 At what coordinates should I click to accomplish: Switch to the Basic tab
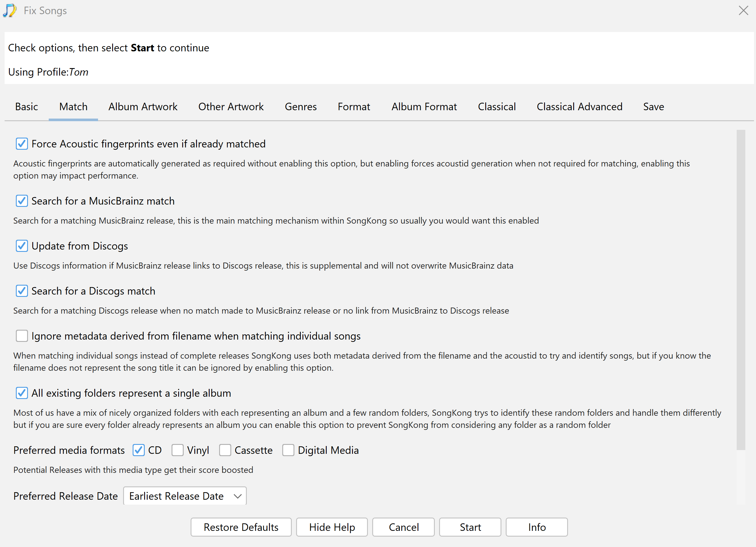point(27,107)
